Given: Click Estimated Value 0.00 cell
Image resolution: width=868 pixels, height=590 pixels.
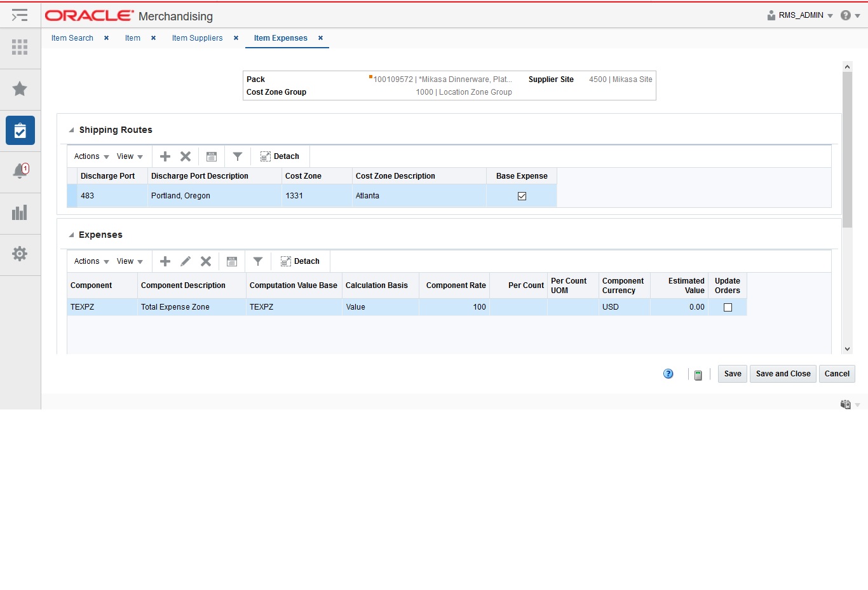Looking at the screenshot, I should point(679,307).
